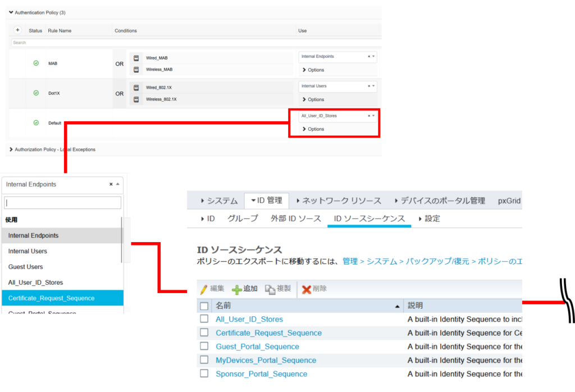Select Guest Users from the dropdown list
This screenshot has width=575, height=392.
pos(26,267)
